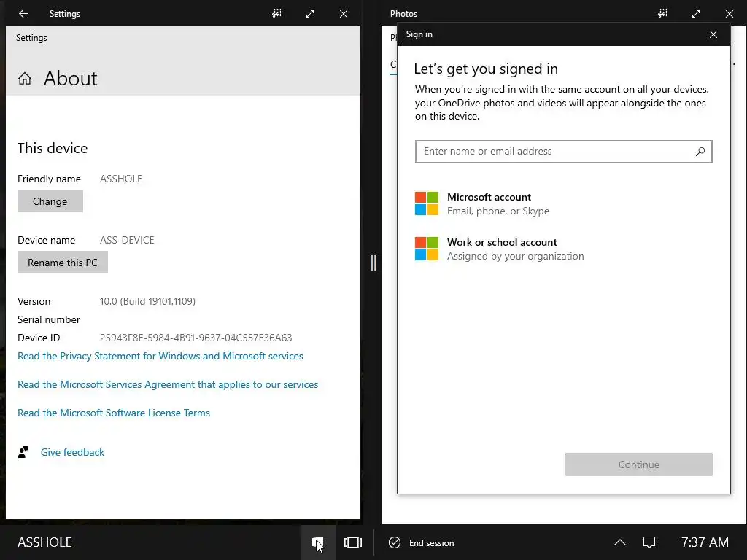Click the 7:37 AM clock
Viewport: 747px width, 560px height.
705,542
